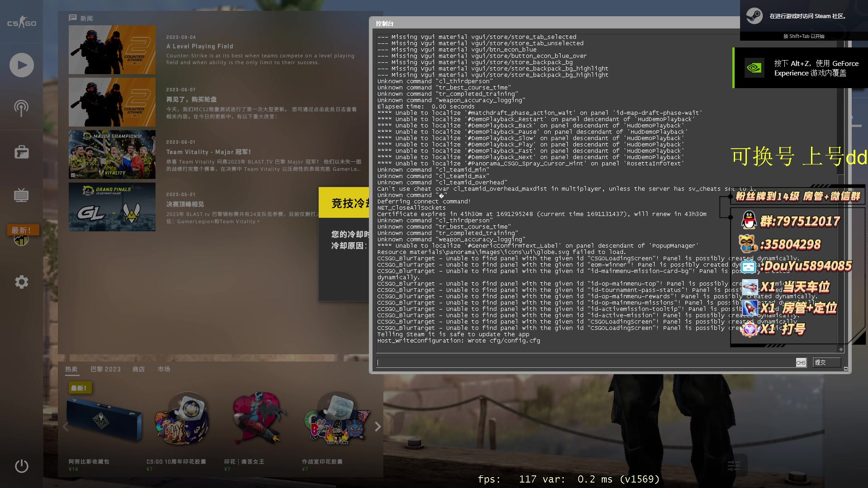Select the 热卖 store tab

71,369
